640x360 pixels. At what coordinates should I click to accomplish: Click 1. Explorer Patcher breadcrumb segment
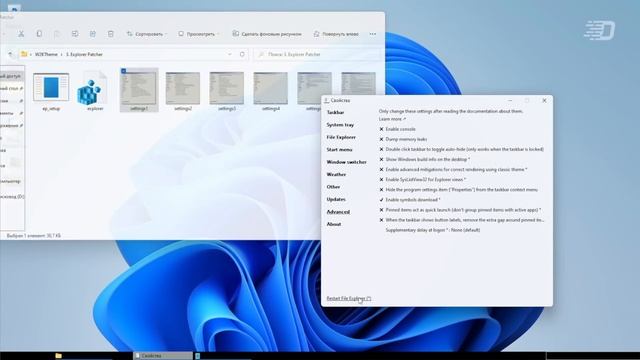[x=84, y=54]
